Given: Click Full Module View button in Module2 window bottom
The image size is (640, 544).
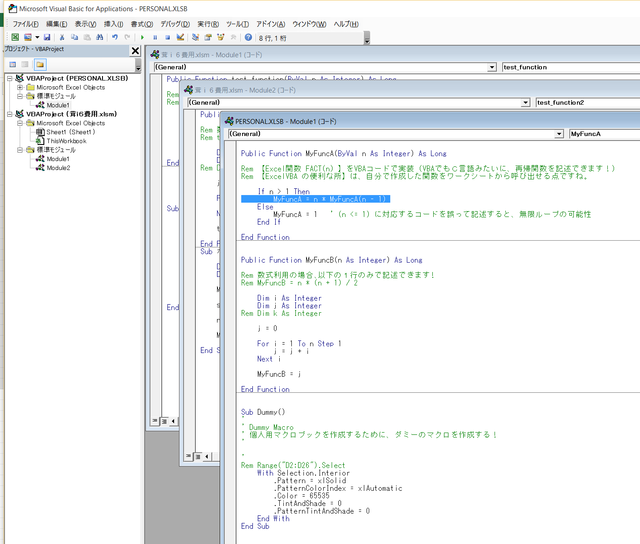Looking at the screenshot, I should click(198, 456).
